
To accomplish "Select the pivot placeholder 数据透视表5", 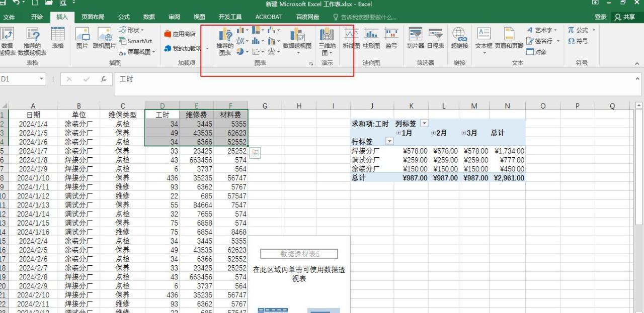I will (299, 254).
